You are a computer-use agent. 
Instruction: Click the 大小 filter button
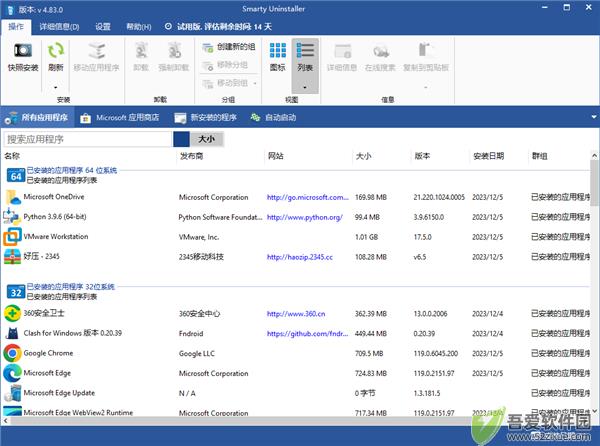tap(207, 139)
